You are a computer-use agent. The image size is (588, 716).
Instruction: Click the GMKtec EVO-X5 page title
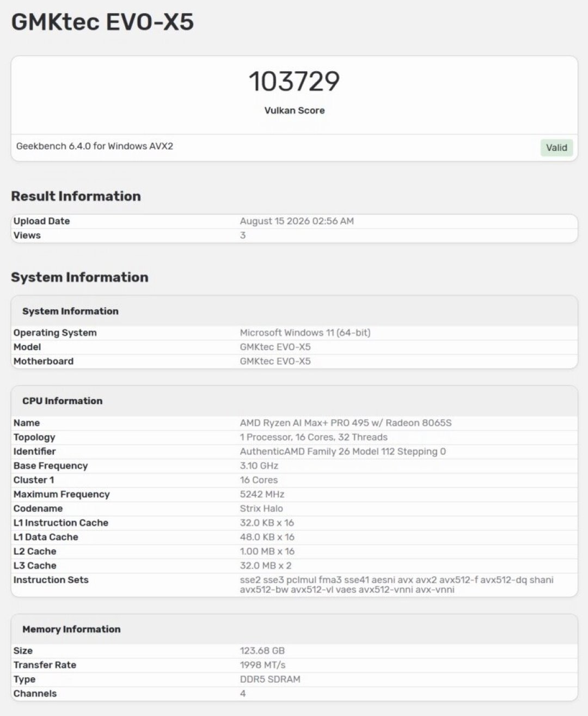click(102, 22)
